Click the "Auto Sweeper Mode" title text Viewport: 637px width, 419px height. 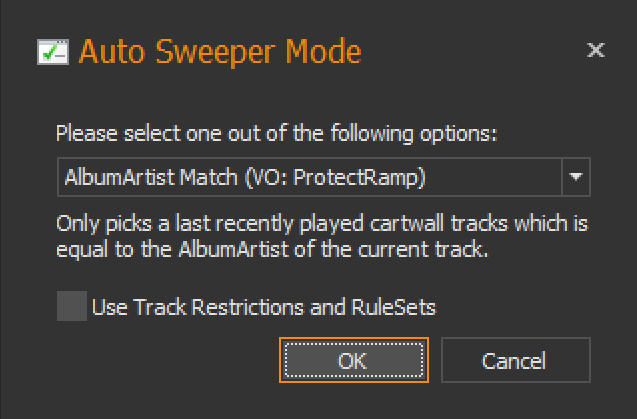point(220,51)
